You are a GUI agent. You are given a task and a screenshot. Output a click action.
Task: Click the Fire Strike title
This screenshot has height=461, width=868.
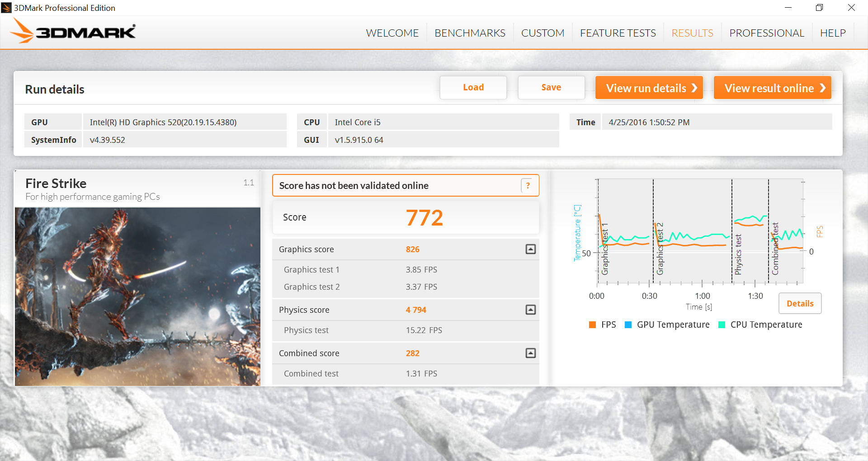click(56, 183)
